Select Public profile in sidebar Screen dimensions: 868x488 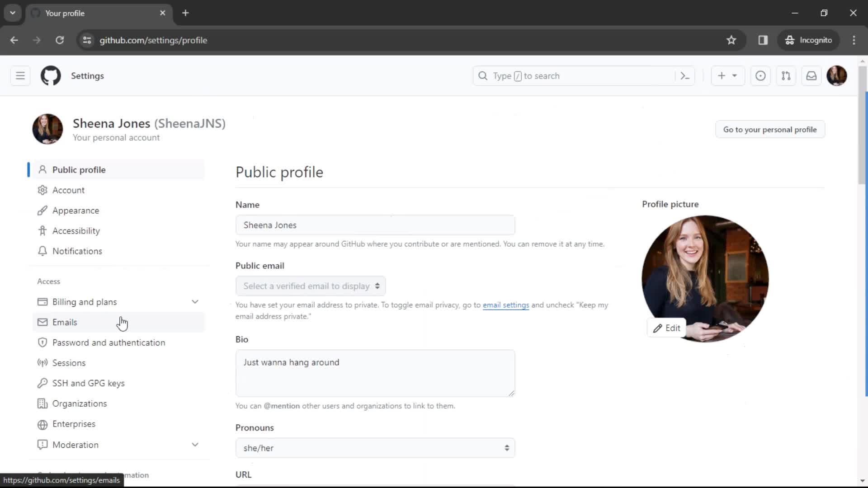pos(118,169)
